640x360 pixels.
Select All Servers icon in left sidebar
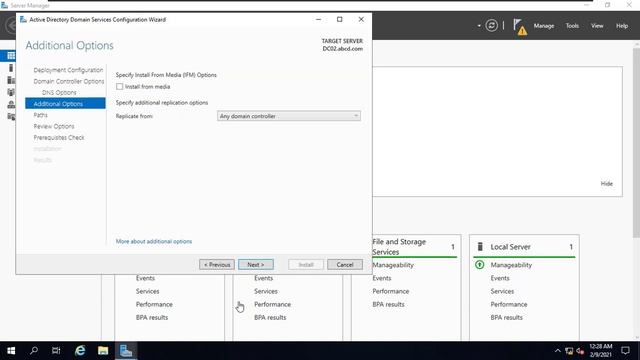point(11,80)
